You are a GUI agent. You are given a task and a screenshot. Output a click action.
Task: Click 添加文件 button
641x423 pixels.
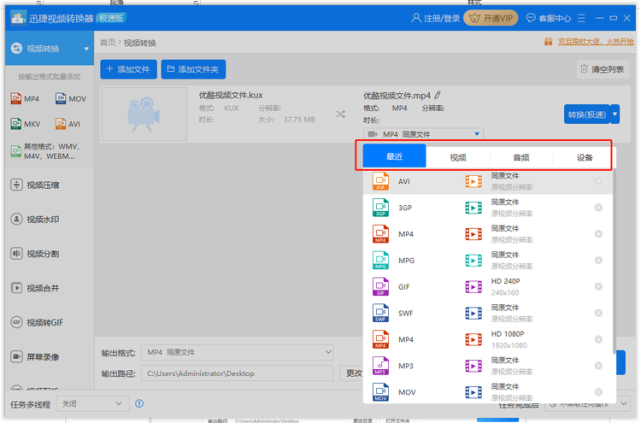pos(128,69)
